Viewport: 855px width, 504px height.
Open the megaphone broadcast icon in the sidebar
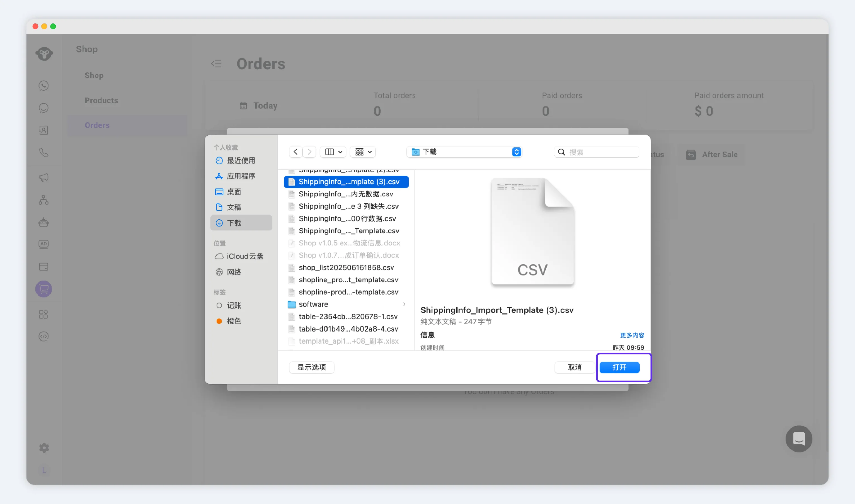click(x=43, y=177)
